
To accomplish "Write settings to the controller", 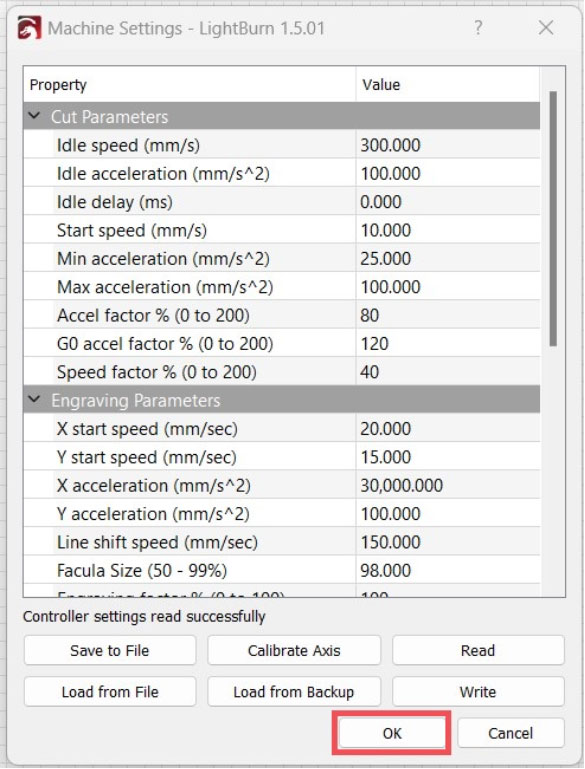I will (478, 692).
